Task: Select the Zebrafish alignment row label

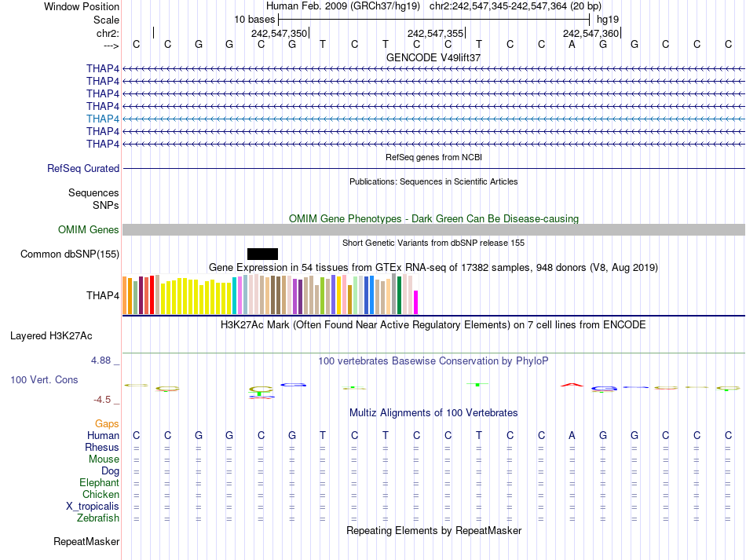Action: pyautogui.click(x=98, y=518)
